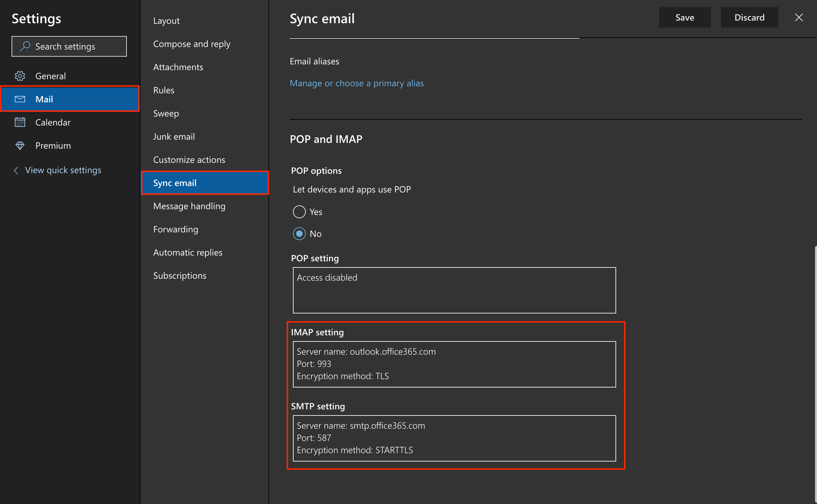The image size is (817, 504).
Task: Click the Premium diamond icon
Action: click(20, 145)
